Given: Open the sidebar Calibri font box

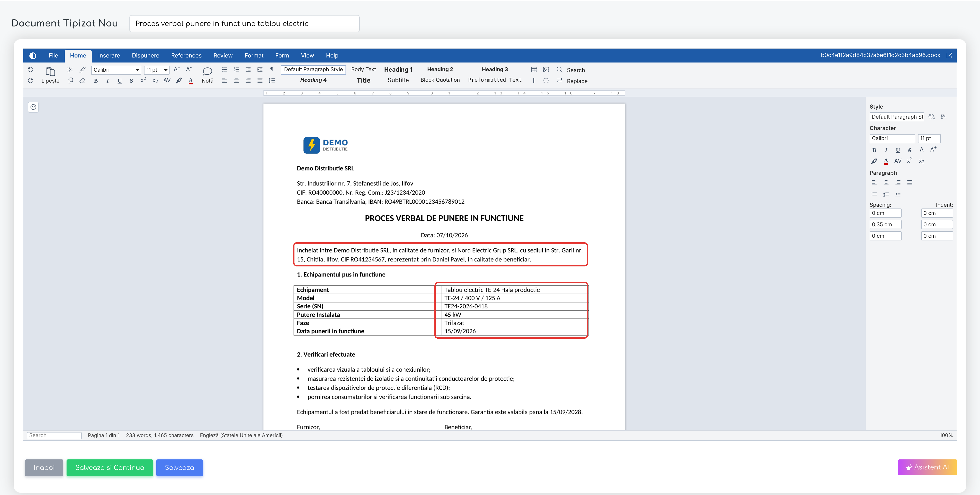Looking at the screenshot, I should click(x=892, y=138).
